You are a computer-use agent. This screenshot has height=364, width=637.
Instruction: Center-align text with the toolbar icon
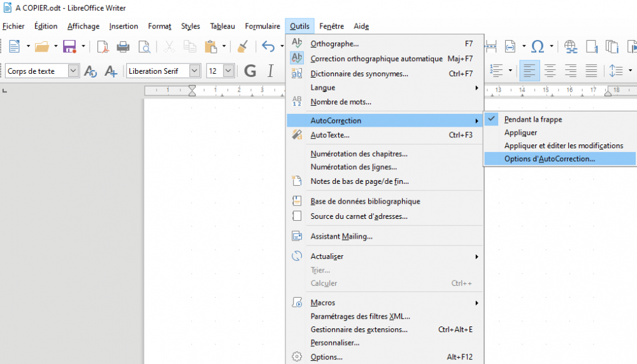coord(550,71)
